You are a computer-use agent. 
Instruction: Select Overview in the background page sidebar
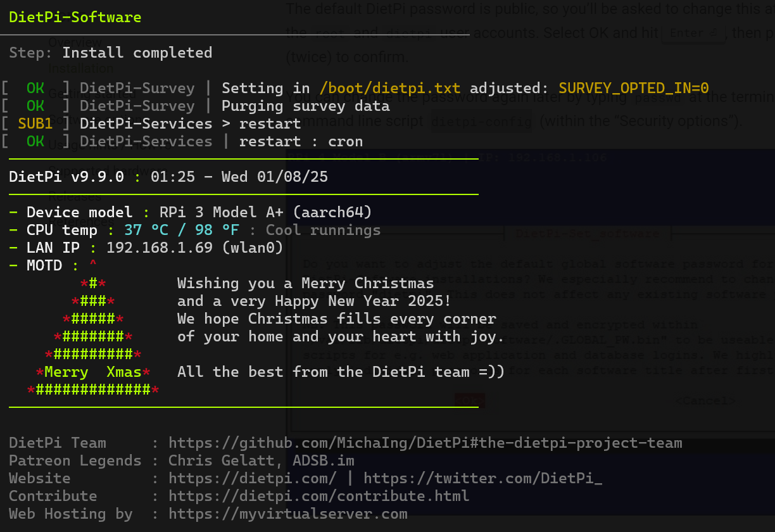click(x=75, y=42)
